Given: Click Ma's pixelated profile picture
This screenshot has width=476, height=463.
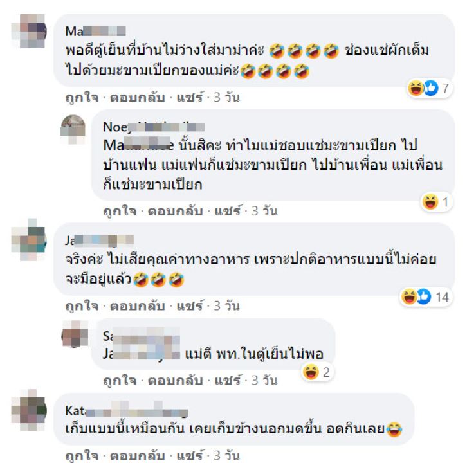Looking at the screenshot, I should point(29,31).
